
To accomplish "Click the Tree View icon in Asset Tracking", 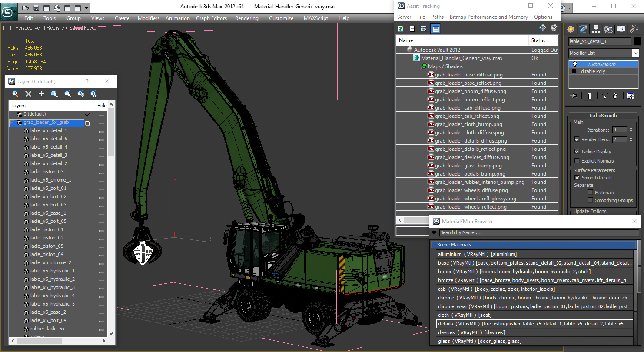I will pyautogui.click(x=424, y=29).
